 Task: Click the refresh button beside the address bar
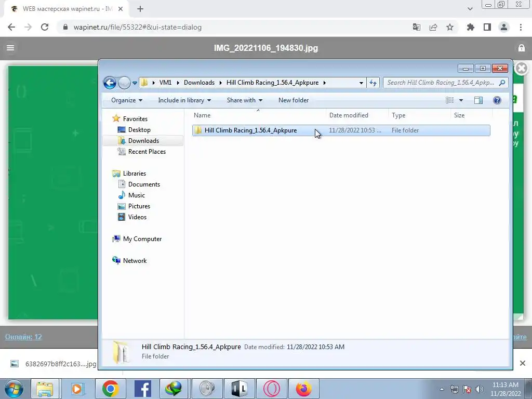point(373,83)
